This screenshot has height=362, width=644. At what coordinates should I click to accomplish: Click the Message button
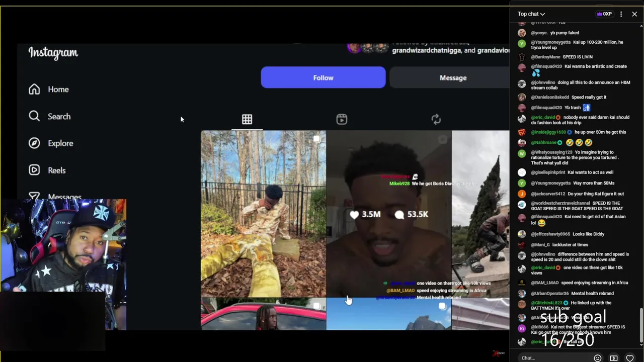(x=450, y=77)
